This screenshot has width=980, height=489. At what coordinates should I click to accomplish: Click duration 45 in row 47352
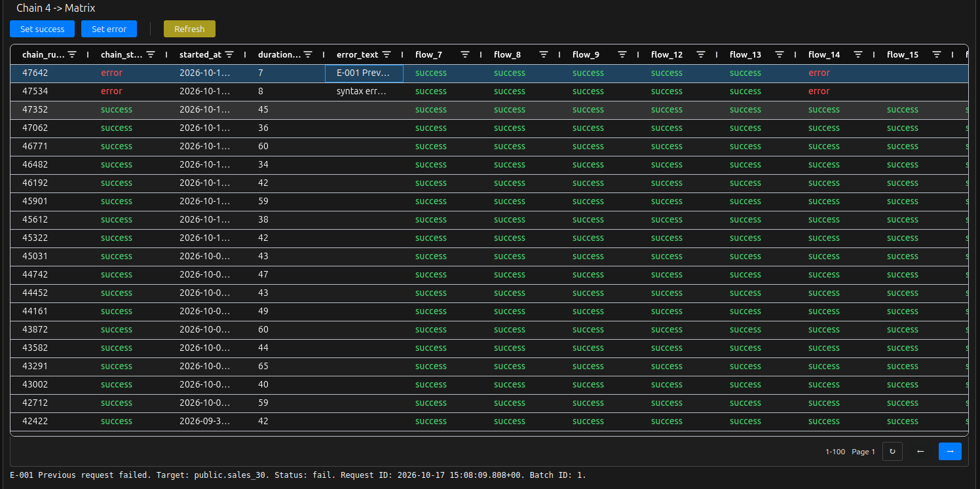tap(286, 109)
